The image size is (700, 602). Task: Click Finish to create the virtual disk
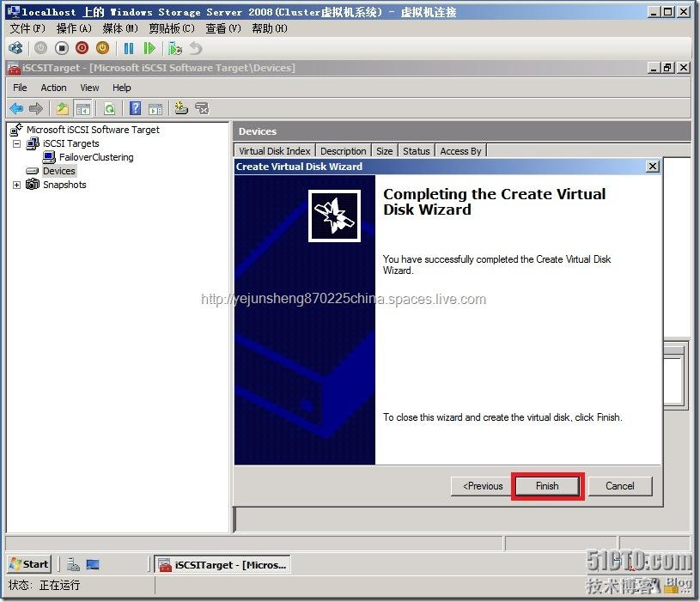[x=547, y=486]
